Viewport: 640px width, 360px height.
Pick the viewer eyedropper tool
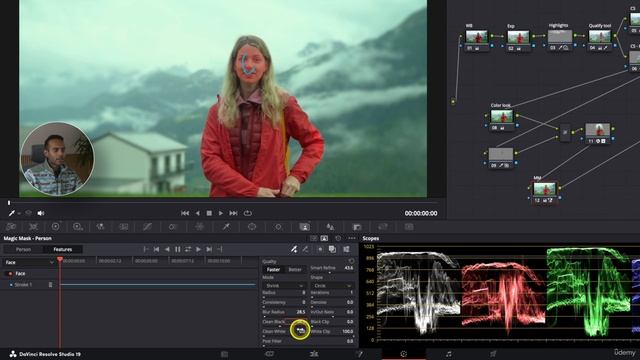pyautogui.click(x=12, y=213)
